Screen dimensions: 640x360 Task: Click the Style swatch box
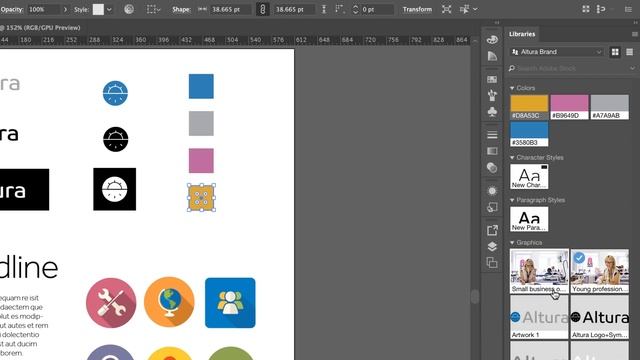98,9
